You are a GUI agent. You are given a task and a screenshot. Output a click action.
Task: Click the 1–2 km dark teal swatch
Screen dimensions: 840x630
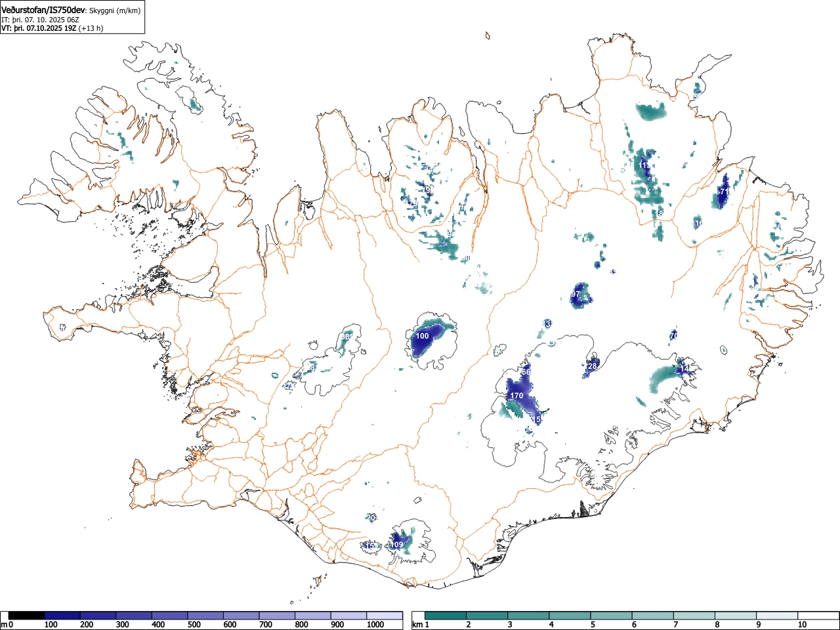pos(446,616)
